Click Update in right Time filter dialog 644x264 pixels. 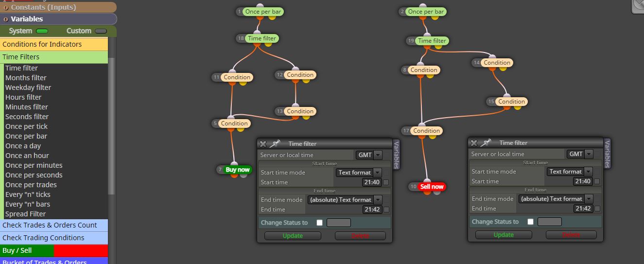click(x=504, y=235)
